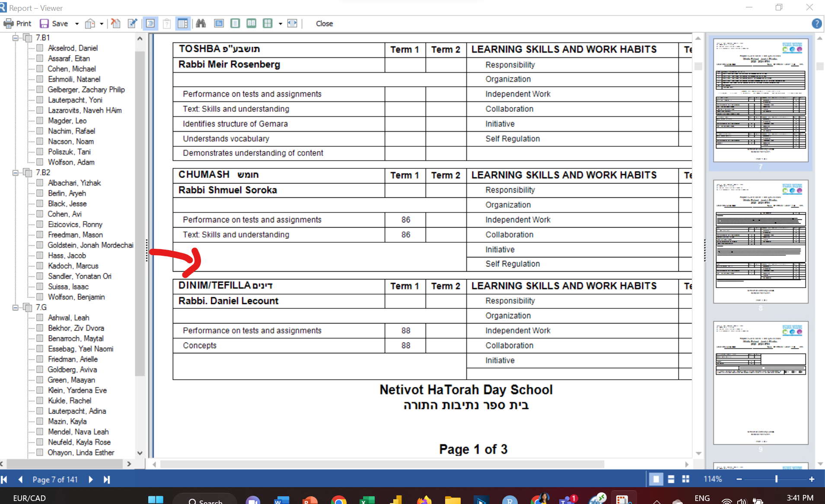Click the greyed-out parameters clipboard icon
The height and width of the screenshot is (504, 825).
[167, 23]
